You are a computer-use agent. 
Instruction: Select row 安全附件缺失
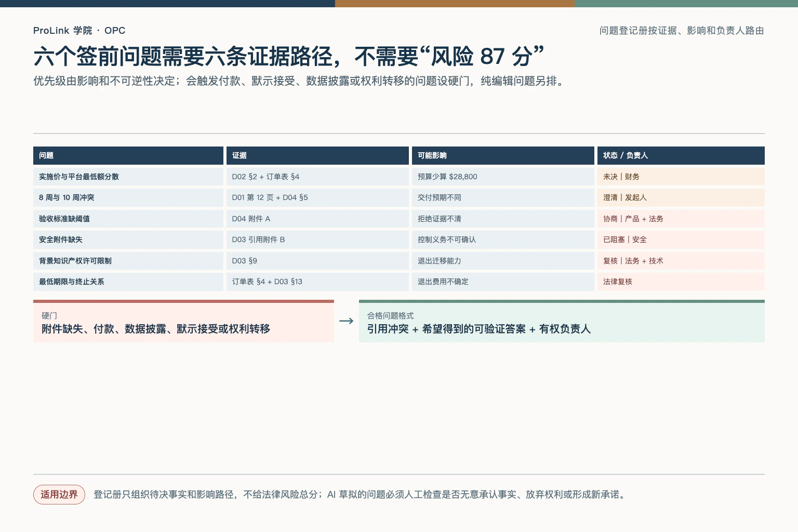399,240
